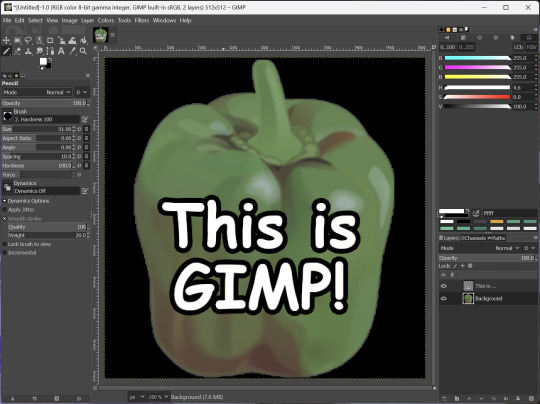The image size is (540, 404).
Task: Select the Clone stamp tool
Action: (x=28, y=51)
